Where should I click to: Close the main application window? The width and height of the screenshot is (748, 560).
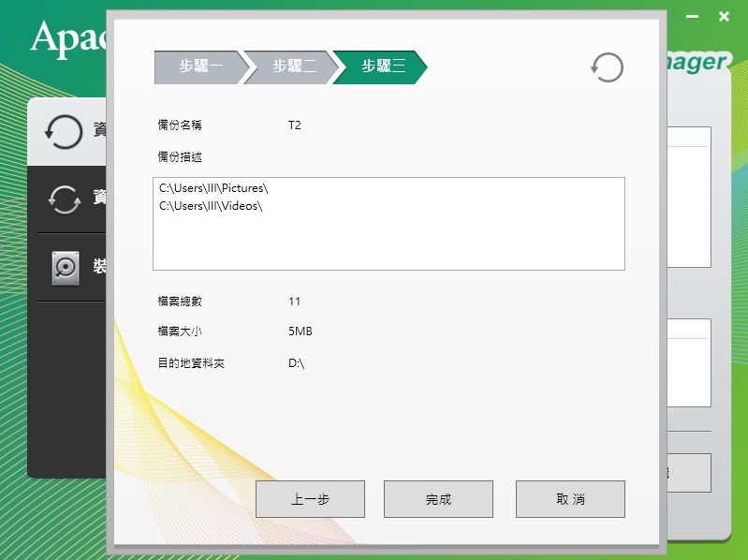(724, 17)
